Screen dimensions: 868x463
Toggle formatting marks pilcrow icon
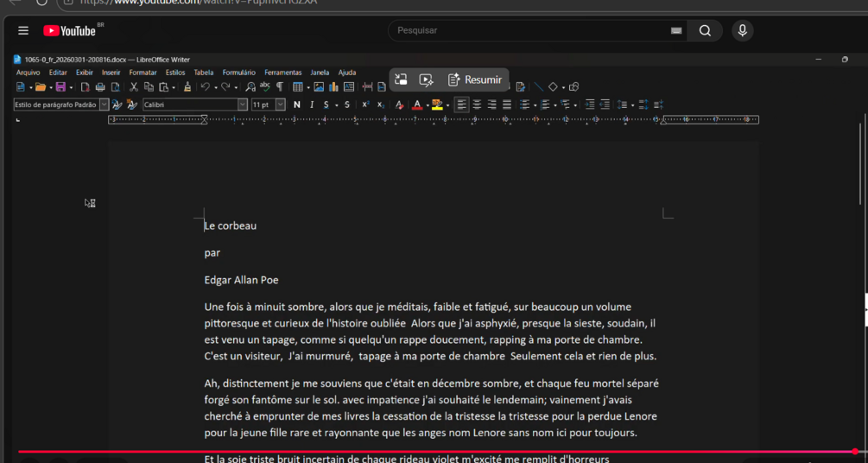[280, 87]
